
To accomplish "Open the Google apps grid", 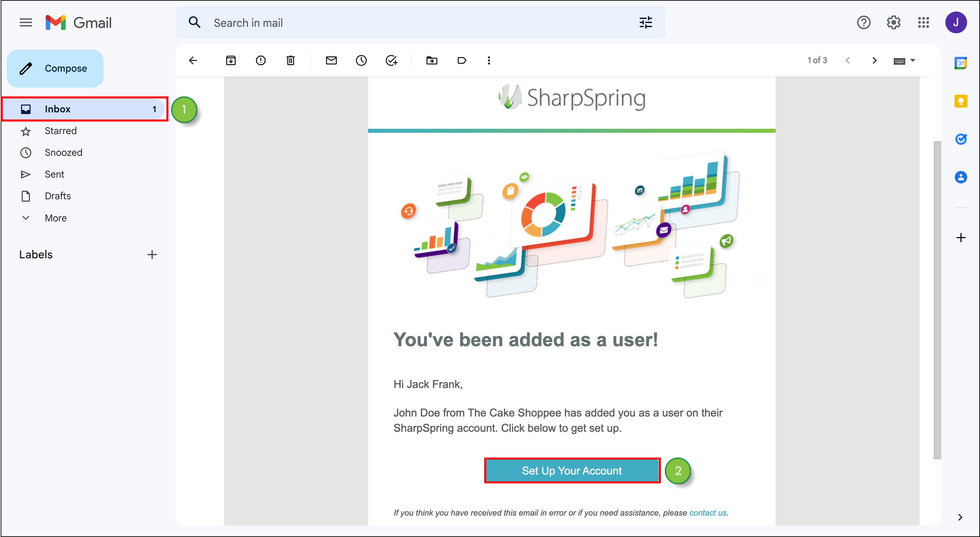I will point(923,23).
